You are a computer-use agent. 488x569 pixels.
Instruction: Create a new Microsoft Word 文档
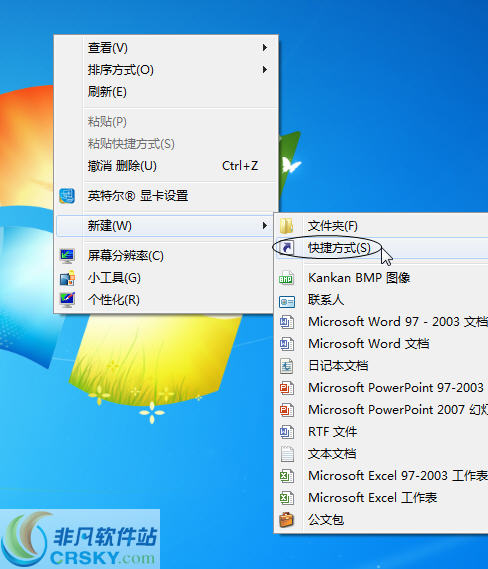point(382,344)
